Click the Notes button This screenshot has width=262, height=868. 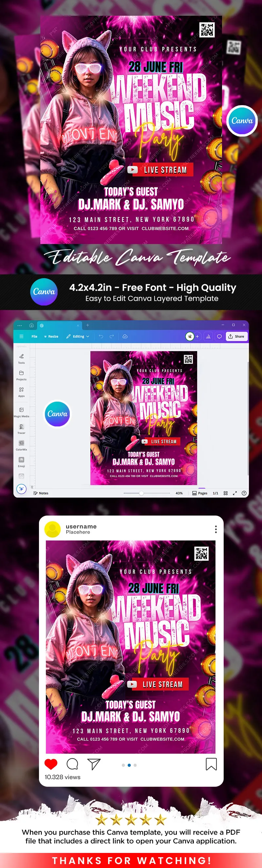[41, 493]
